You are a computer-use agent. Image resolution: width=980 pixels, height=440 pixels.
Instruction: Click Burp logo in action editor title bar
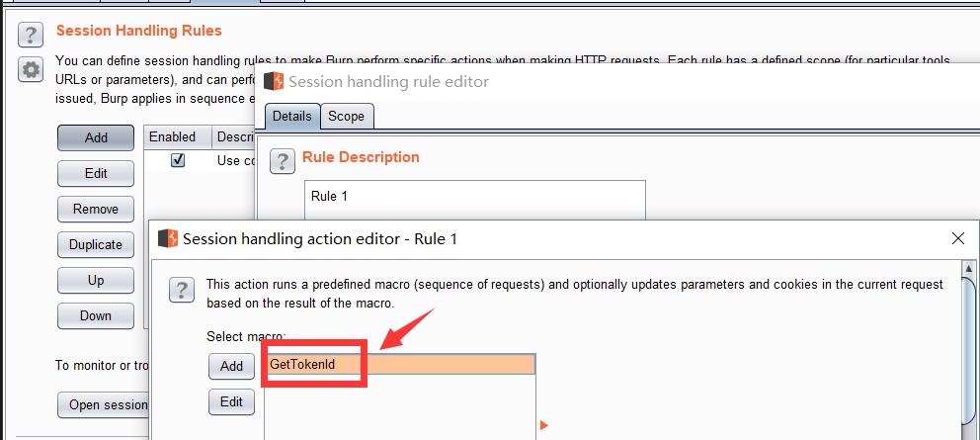point(168,238)
